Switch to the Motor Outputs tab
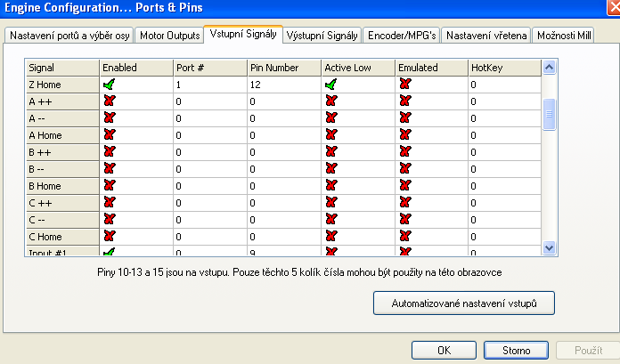 click(x=168, y=36)
